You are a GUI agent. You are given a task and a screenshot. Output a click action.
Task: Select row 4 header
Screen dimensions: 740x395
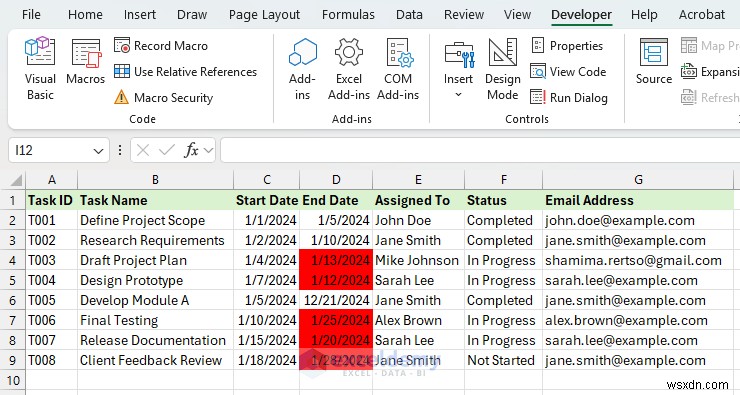point(13,261)
